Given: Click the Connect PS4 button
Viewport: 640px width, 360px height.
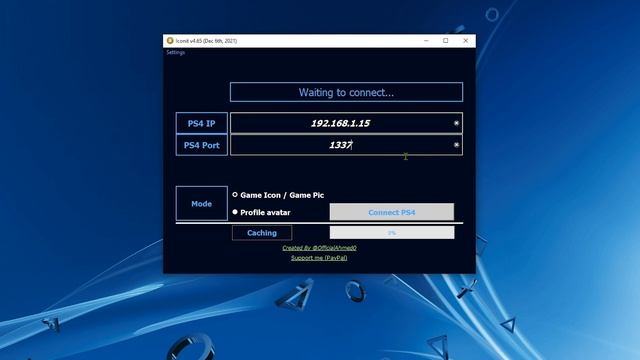Looking at the screenshot, I should point(391,212).
